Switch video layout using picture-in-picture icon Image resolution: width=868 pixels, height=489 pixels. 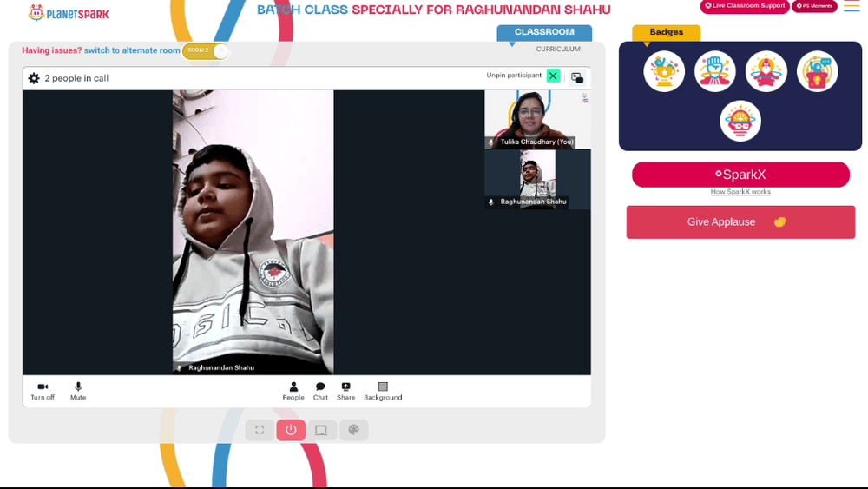[x=577, y=78]
